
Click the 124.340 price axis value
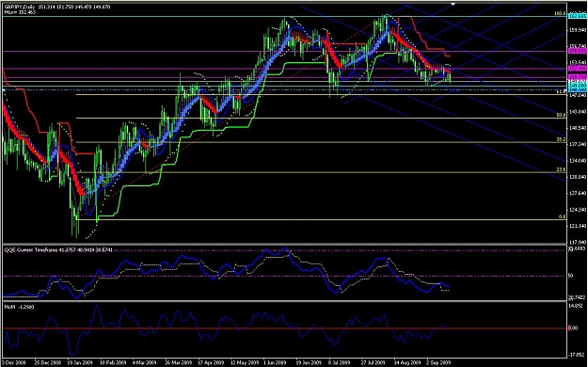[577, 210]
